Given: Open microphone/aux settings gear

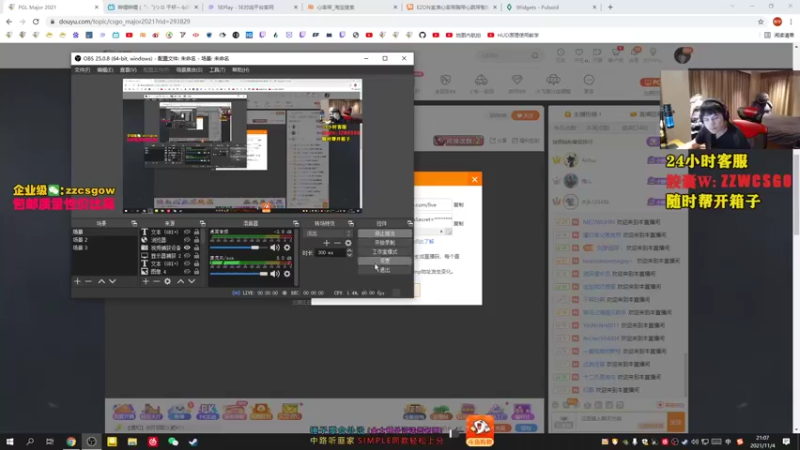Looking at the screenshot, I should click(x=287, y=273).
